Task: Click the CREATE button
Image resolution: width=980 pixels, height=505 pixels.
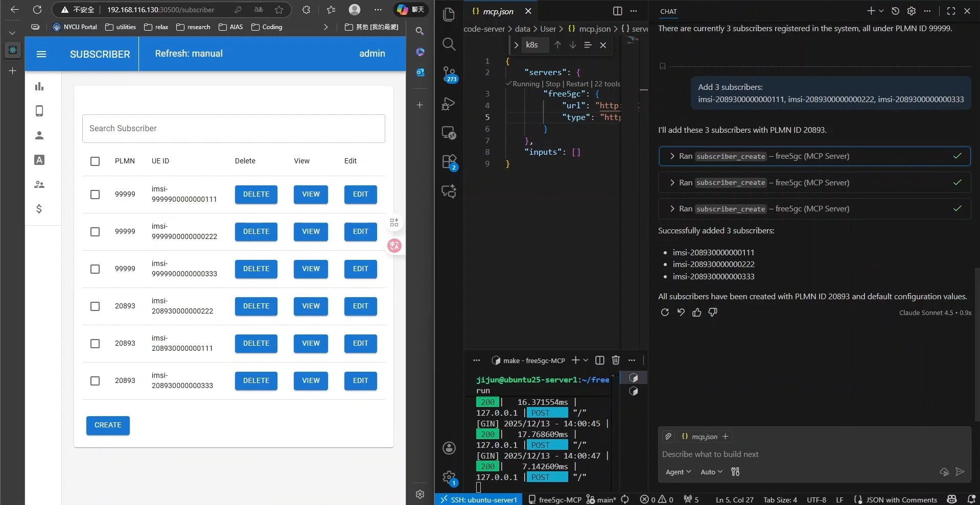Action: tap(108, 425)
